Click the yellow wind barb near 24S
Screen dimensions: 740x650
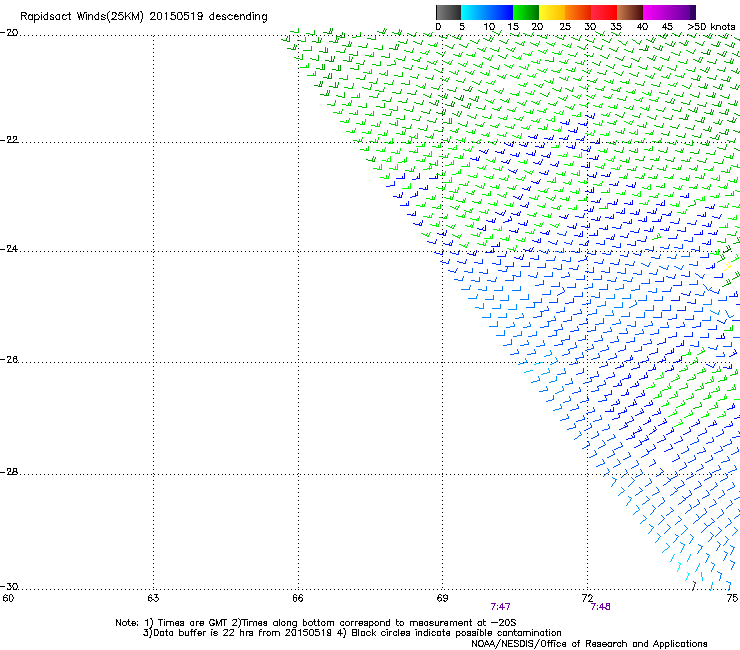tap(727, 266)
